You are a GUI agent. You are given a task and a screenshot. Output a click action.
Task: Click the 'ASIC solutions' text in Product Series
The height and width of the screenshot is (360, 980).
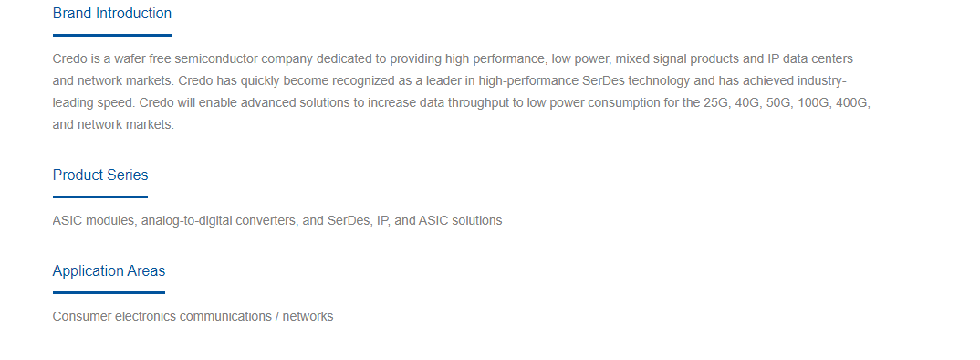coord(460,220)
